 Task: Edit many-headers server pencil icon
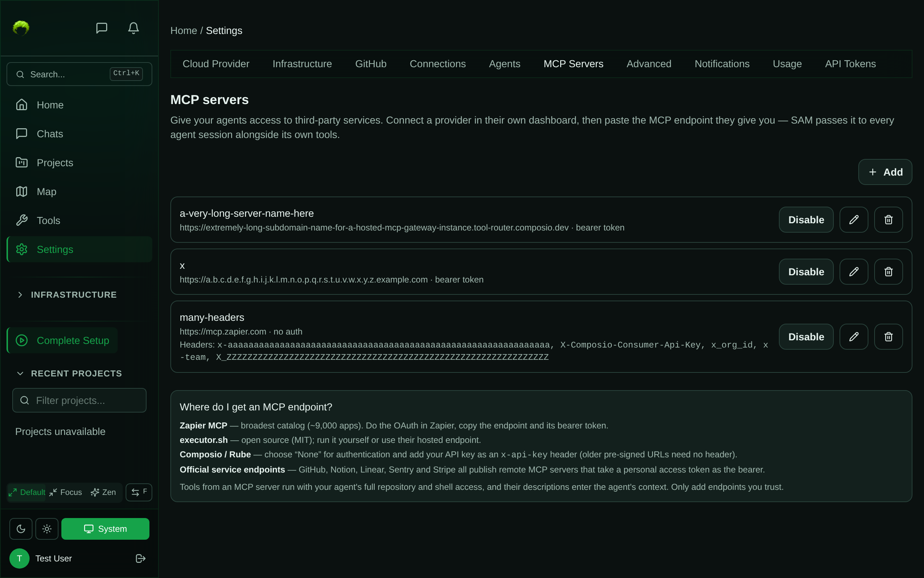coord(854,337)
